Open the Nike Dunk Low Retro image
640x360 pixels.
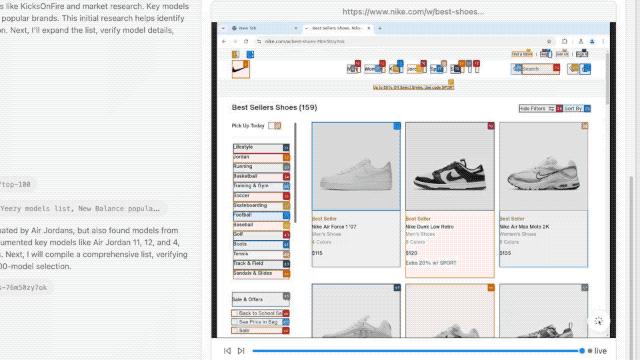449,166
